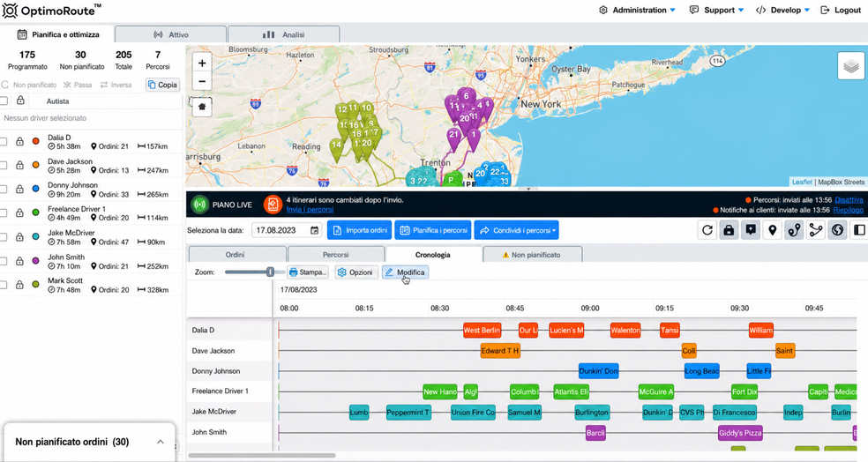Click John Smith's purple color dot
Viewport: 868px width, 462px height.
[x=36, y=261]
